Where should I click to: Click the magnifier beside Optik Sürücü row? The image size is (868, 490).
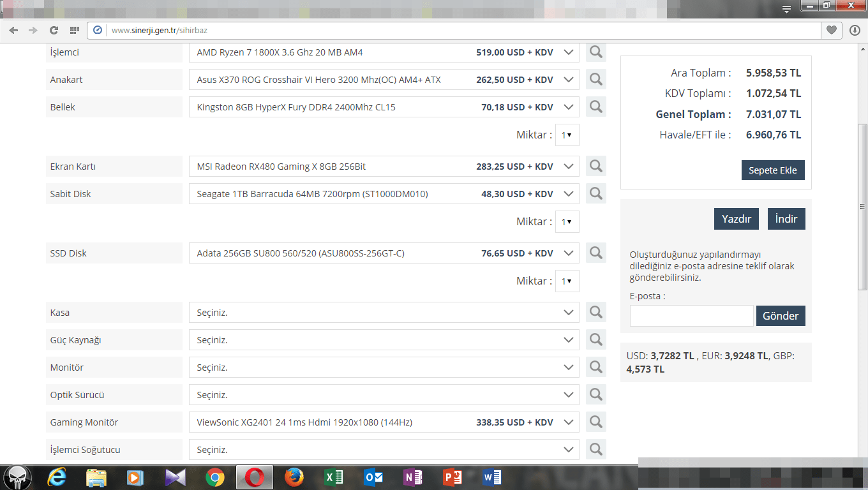tap(596, 395)
